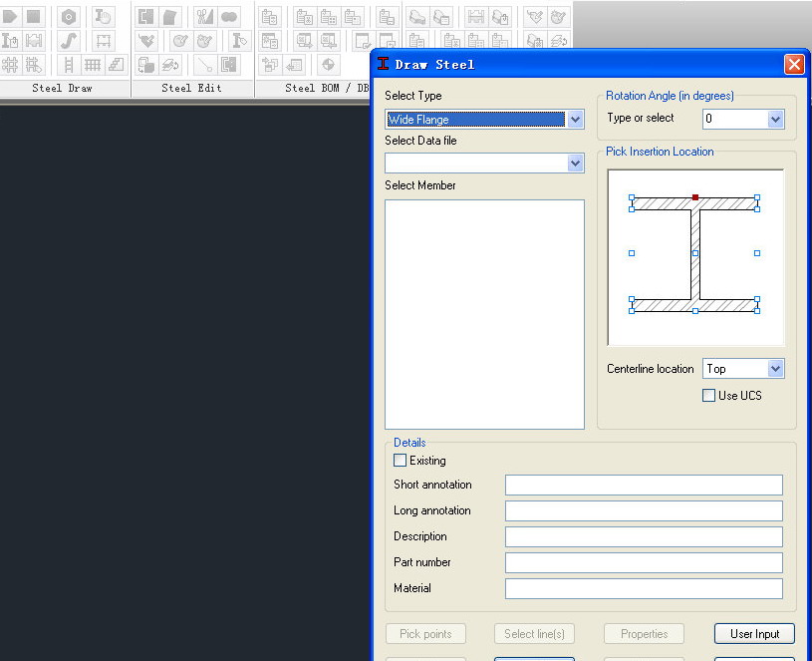Select the scissors cut icon
Image resolution: width=812 pixels, height=661 pixels.
click(x=204, y=17)
